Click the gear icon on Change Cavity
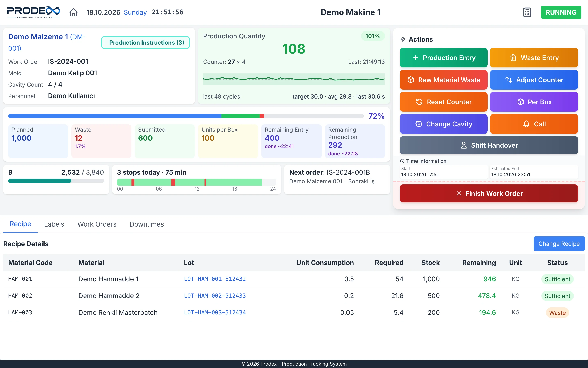This screenshot has width=588, height=368. 419,124
